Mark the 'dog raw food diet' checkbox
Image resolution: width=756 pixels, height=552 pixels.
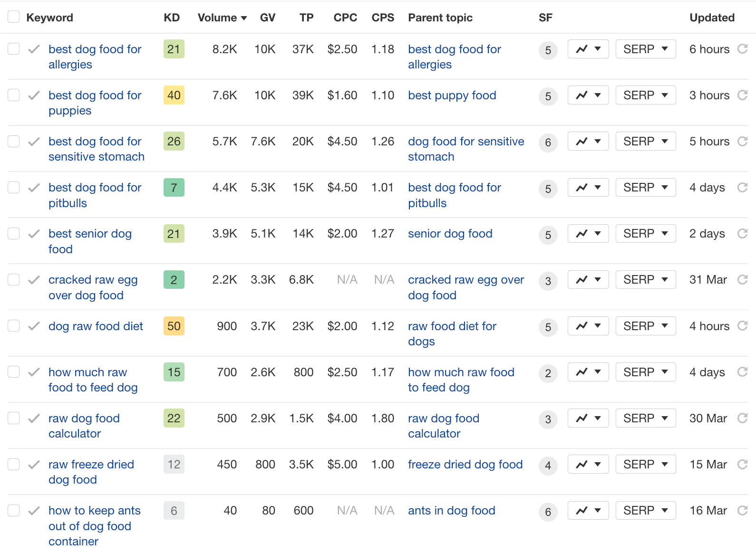coord(13,325)
